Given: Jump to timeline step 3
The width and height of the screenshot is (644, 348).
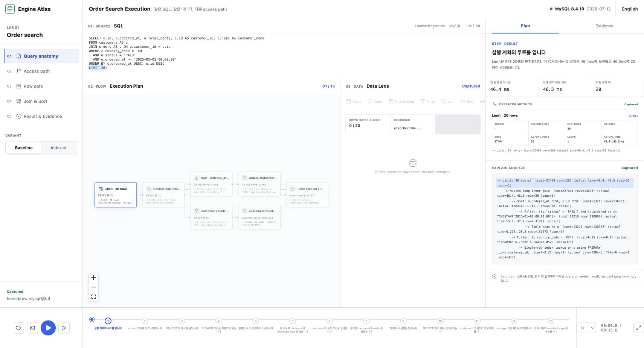Looking at the screenshot, I should (182, 321).
